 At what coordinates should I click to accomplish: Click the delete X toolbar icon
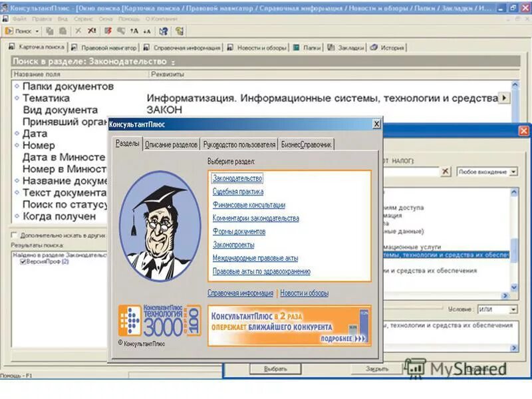[x=78, y=31]
